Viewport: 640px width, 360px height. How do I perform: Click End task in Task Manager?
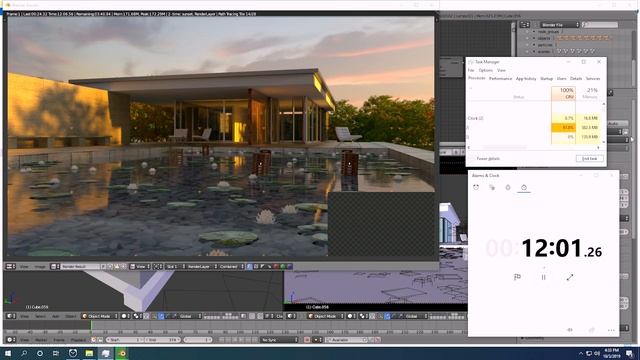589,158
